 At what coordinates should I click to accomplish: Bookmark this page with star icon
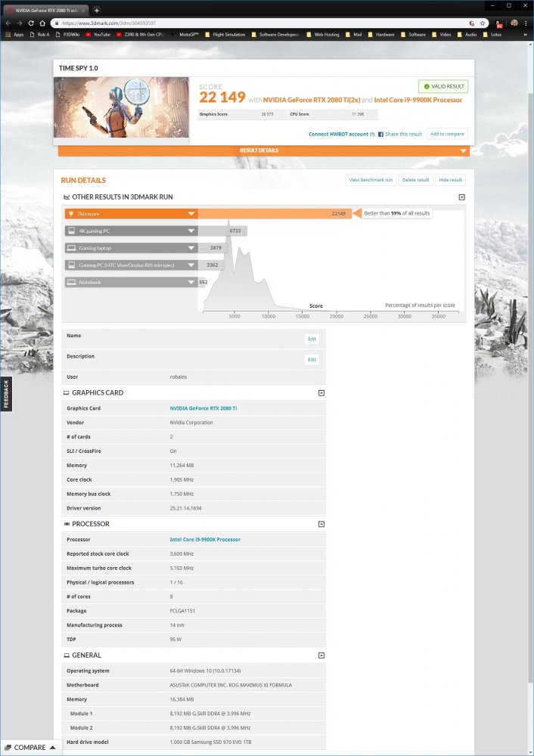point(482,23)
